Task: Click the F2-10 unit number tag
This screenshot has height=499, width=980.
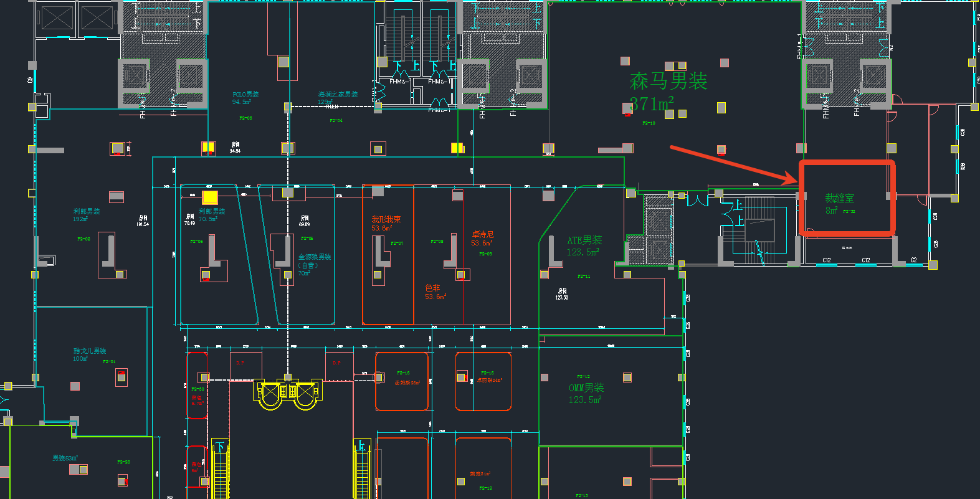Action: click(649, 123)
